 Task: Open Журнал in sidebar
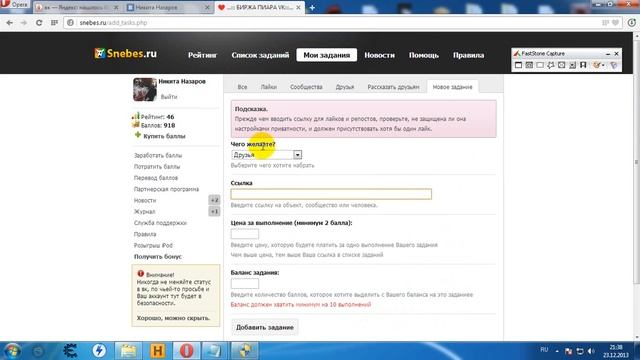coord(144,211)
